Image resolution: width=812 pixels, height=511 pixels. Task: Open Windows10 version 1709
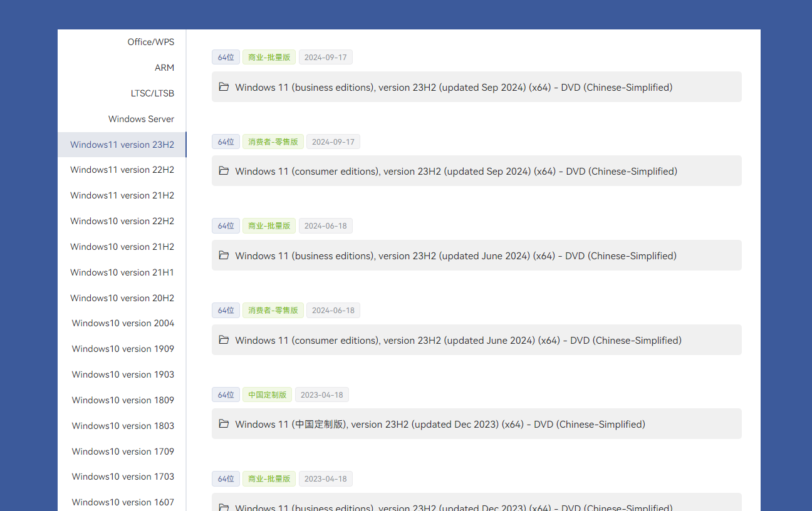122,452
